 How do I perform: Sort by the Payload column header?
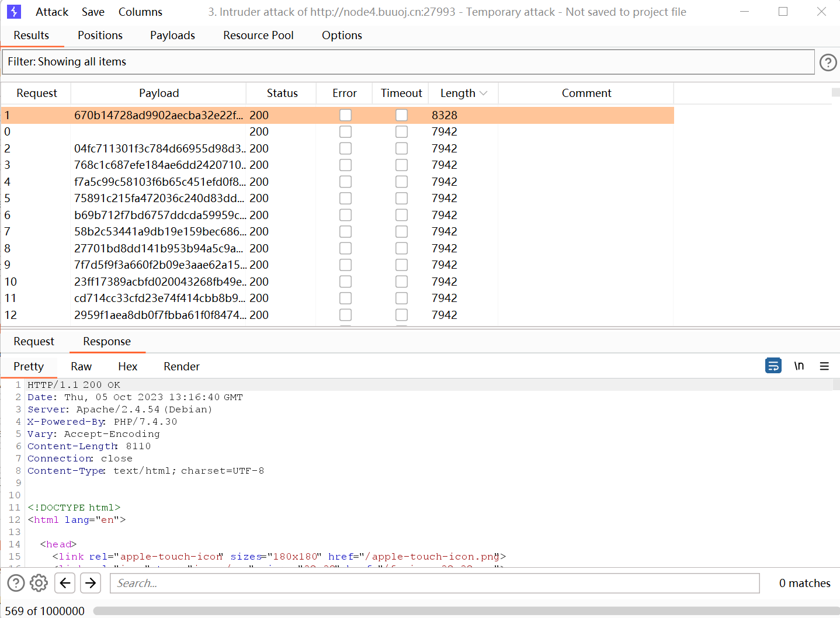pyautogui.click(x=159, y=93)
